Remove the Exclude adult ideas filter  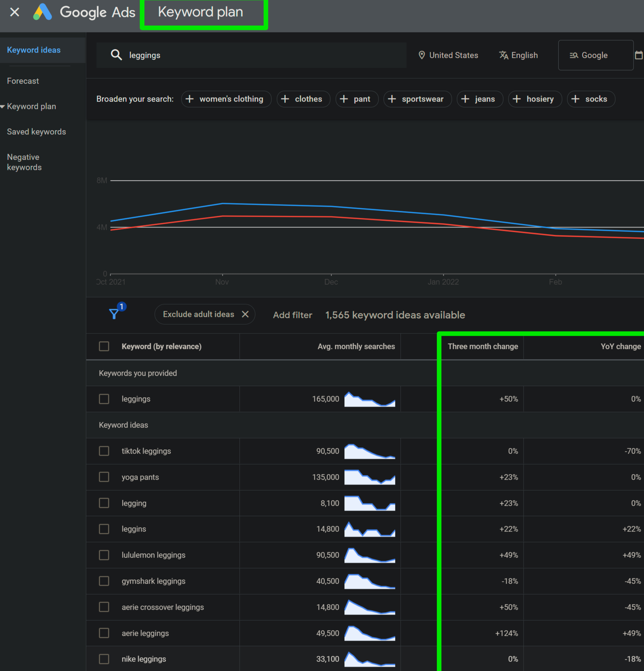click(246, 314)
